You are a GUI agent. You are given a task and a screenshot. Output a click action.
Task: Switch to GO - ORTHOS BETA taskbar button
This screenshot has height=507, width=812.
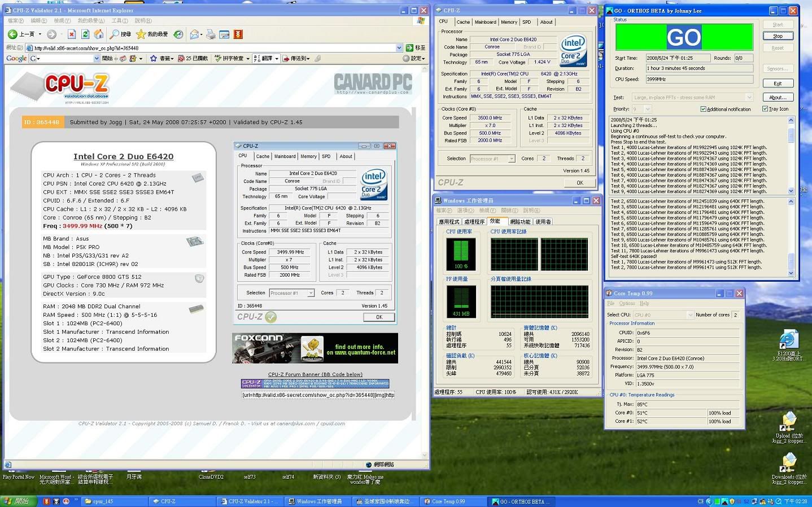pyautogui.click(x=522, y=501)
